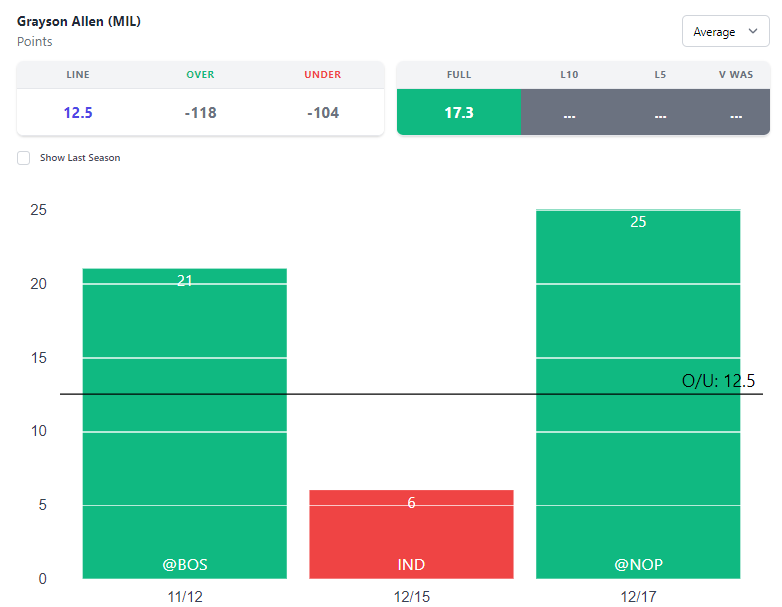The image size is (782, 607).
Task: Click the Under odds -104
Action: pyautogui.click(x=323, y=113)
